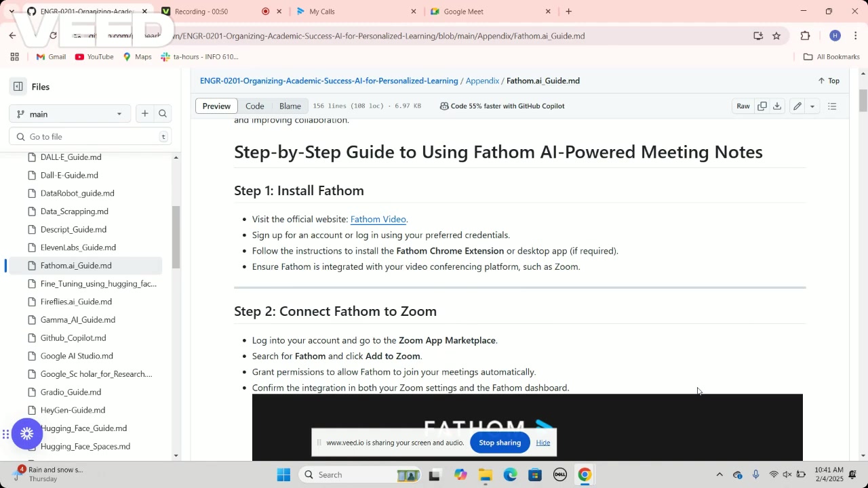Open the file outline list icon
The width and height of the screenshot is (868, 488).
click(832, 106)
